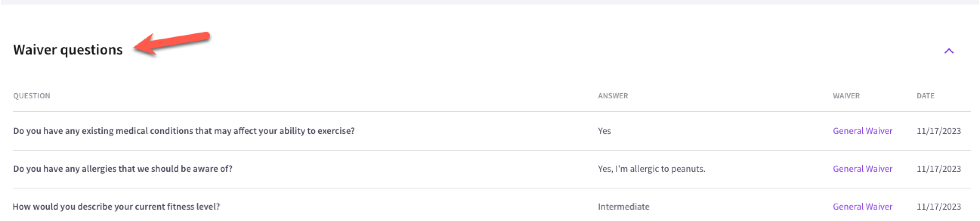Open General Waiver link for allergies row

[863, 168]
